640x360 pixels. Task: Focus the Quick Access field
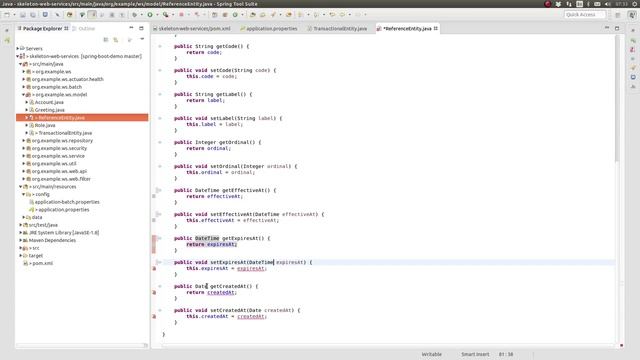coord(585,15)
